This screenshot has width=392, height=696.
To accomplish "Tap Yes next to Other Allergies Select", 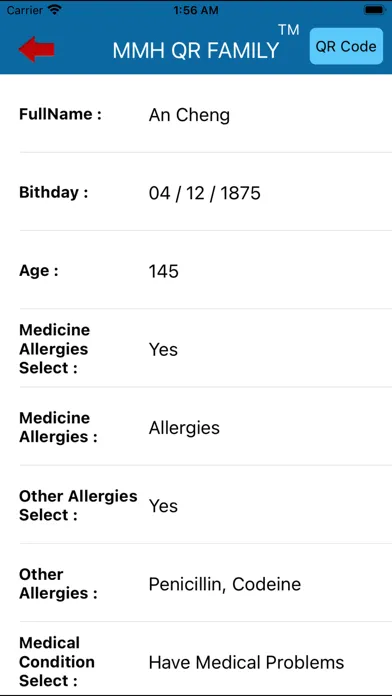I will click(163, 506).
